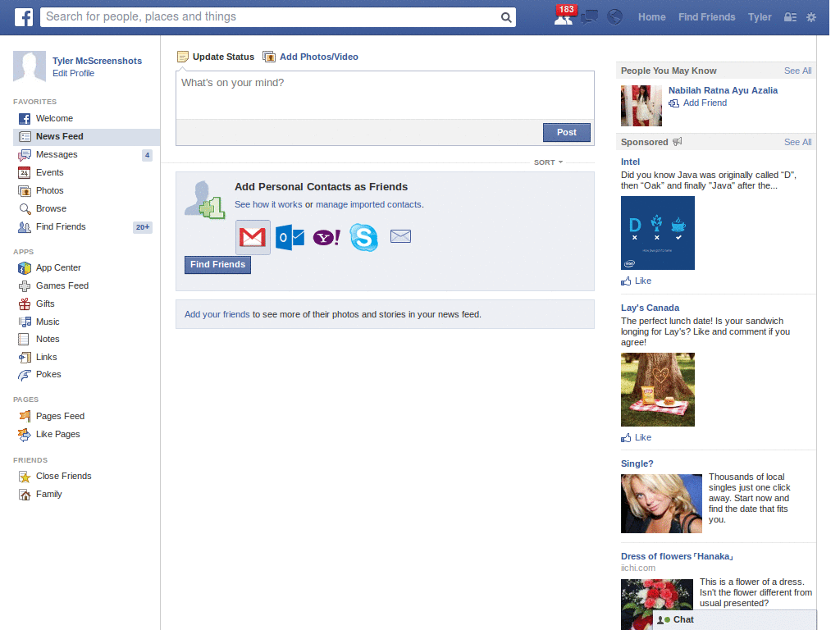
Task: Open Home in the top navigation
Action: 651,17
